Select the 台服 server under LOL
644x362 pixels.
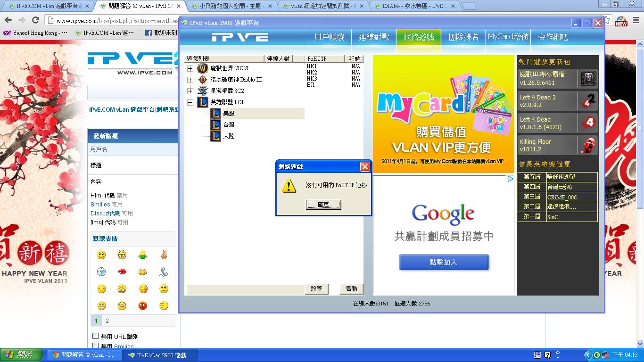(229, 125)
